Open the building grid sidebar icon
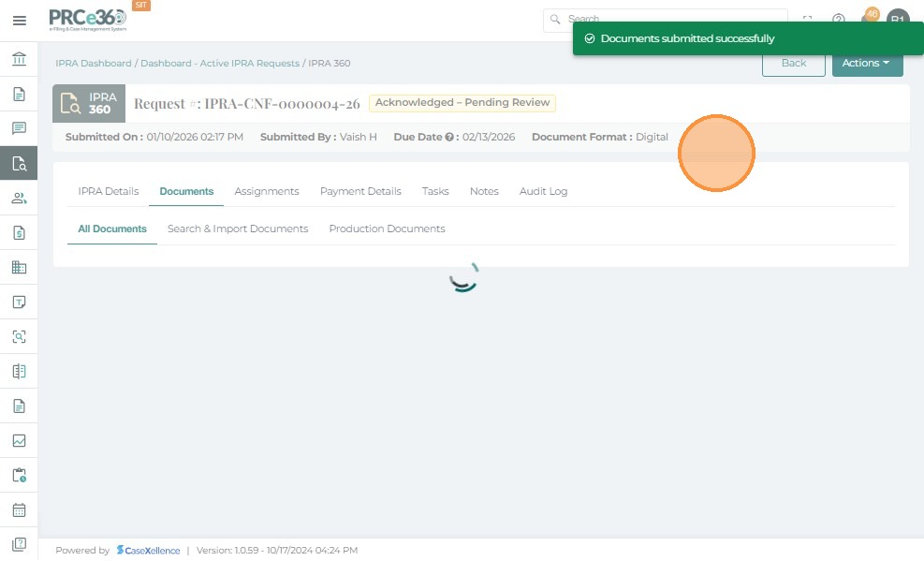This screenshot has width=924, height=561. pos(19,268)
